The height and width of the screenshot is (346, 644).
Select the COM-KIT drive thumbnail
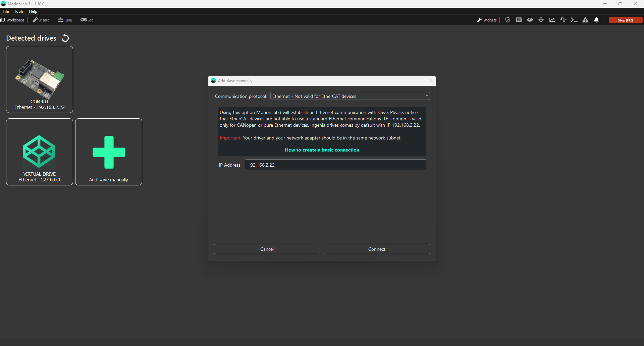[x=40, y=79]
